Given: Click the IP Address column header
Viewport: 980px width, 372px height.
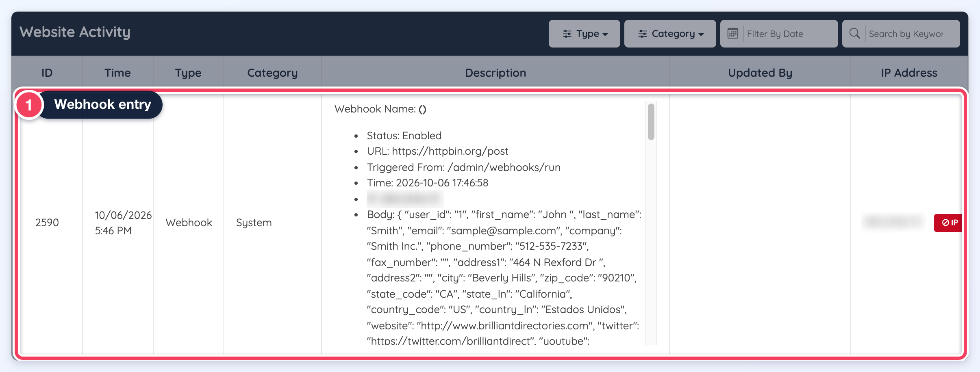Looking at the screenshot, I should pos(909,73).
